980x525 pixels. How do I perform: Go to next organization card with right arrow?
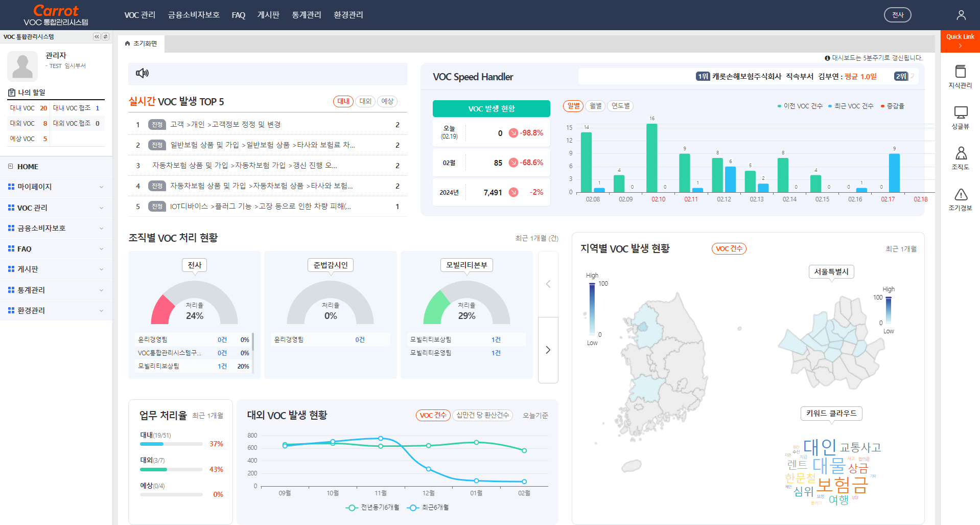coord(548,350)
